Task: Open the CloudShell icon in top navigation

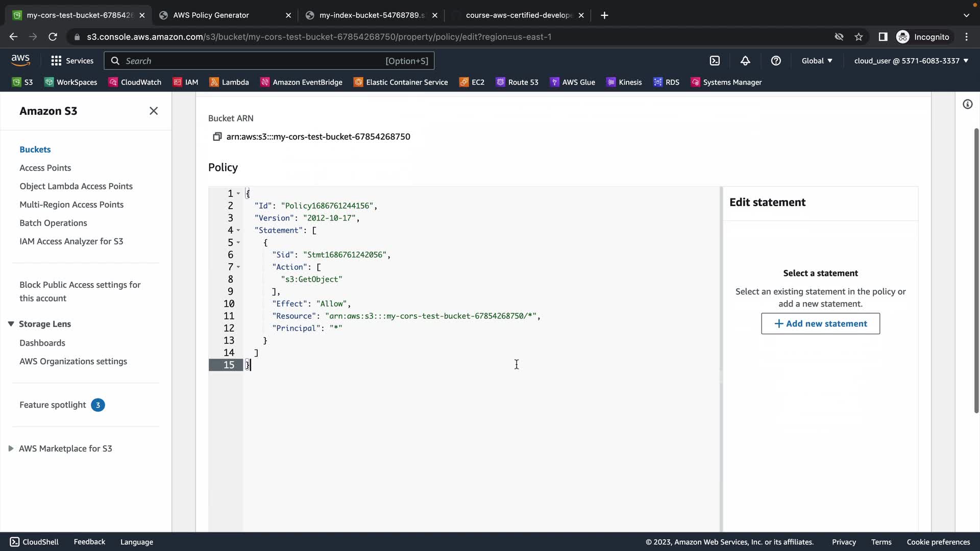Action: [x=715, y=61]
